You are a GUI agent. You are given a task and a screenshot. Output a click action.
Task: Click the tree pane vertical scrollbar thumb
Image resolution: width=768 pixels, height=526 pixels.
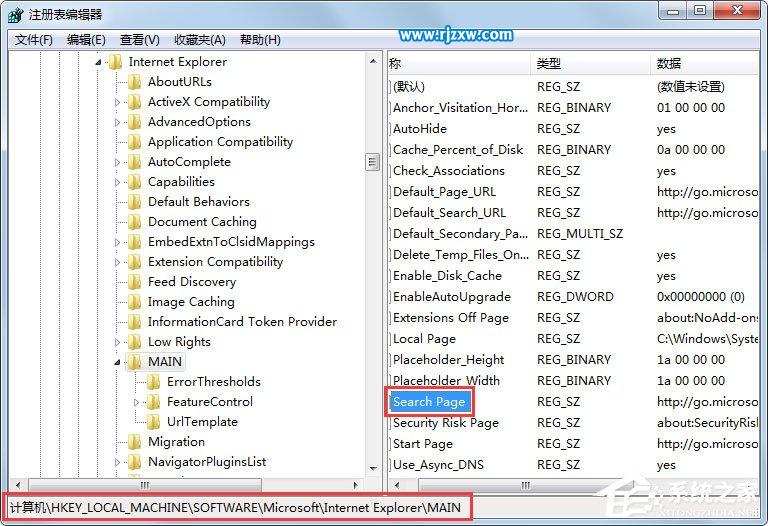coord(373,162)
